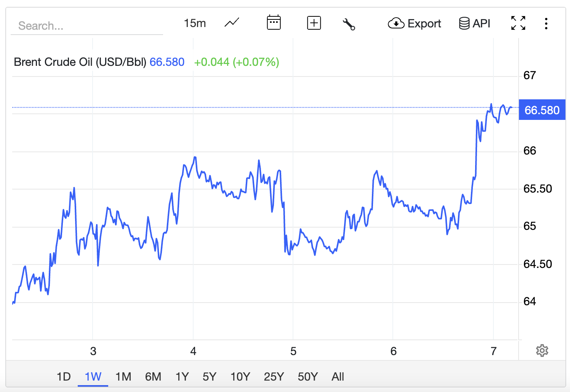Select the 10Y time range

[240, 377]
